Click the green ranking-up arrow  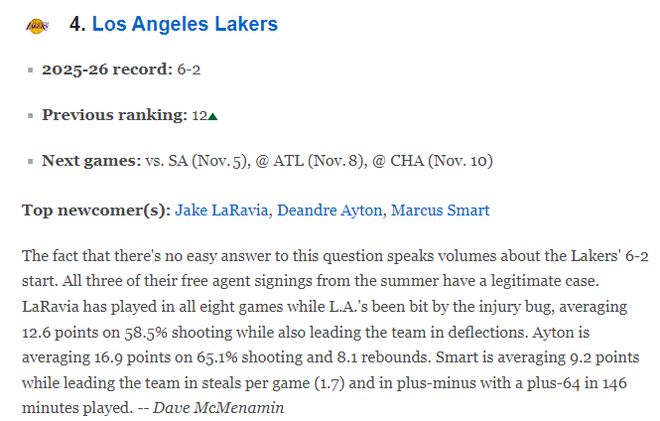[x=213, y=116]
